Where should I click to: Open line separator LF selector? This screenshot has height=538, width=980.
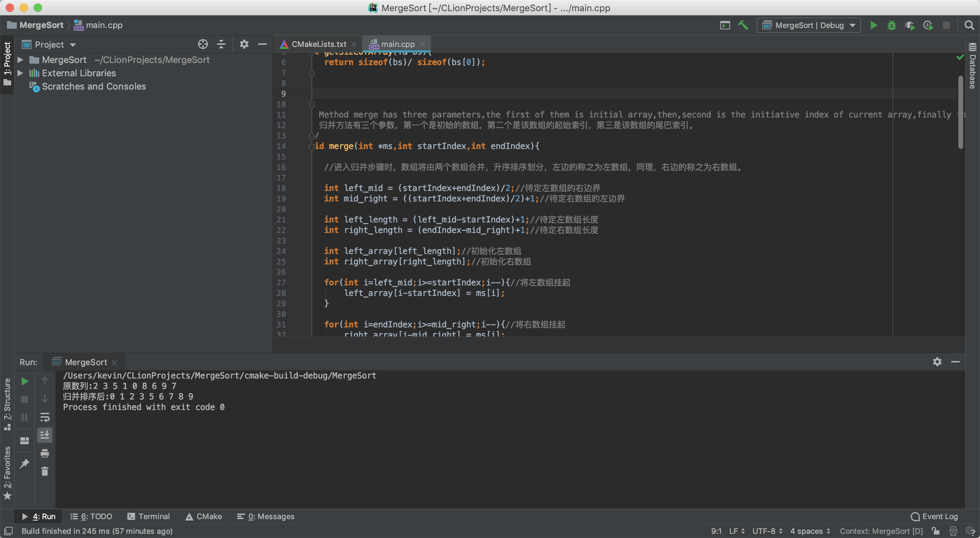[x=737, y=531]
